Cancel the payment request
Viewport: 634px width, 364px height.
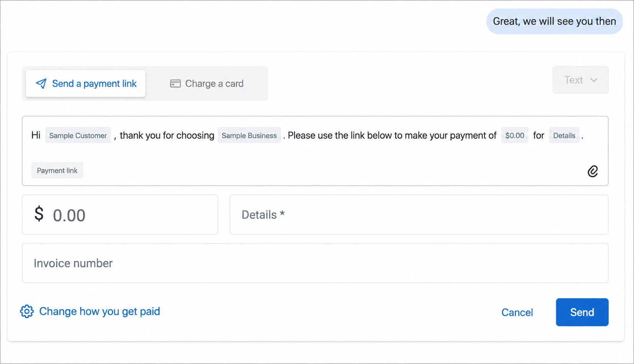(x=517, y=312)
